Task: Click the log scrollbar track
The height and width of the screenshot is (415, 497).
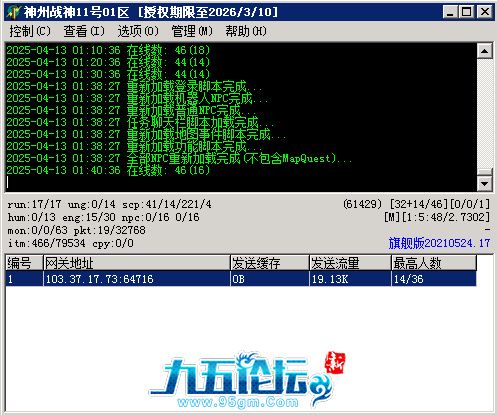Action: [484, 113]
